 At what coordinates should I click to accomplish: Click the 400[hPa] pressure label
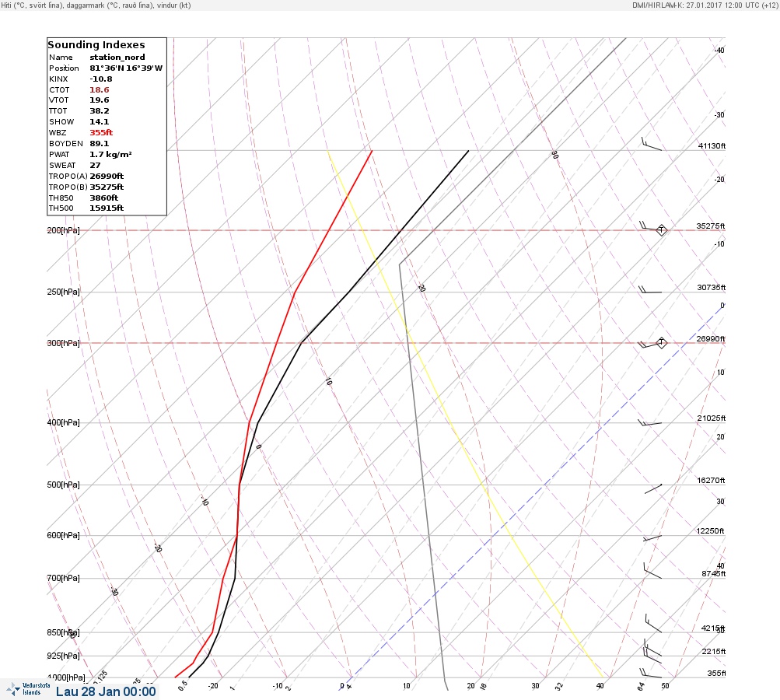click(63, 422)
